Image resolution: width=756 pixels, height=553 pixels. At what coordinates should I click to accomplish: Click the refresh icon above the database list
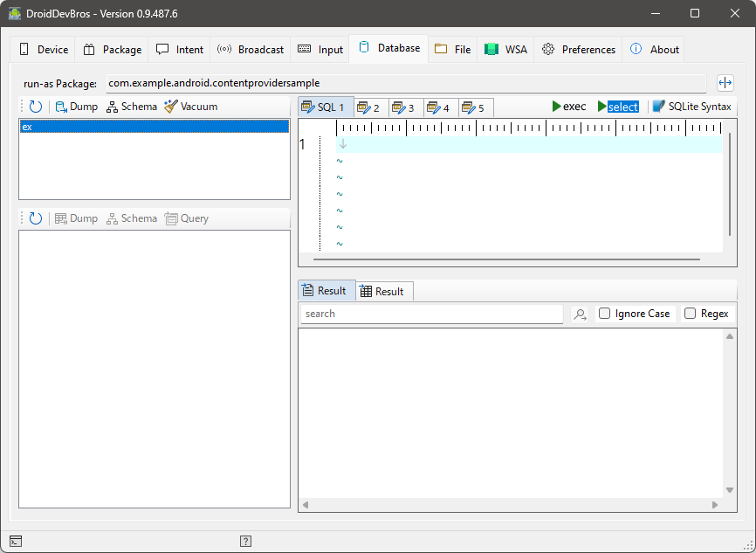point(36,107)
